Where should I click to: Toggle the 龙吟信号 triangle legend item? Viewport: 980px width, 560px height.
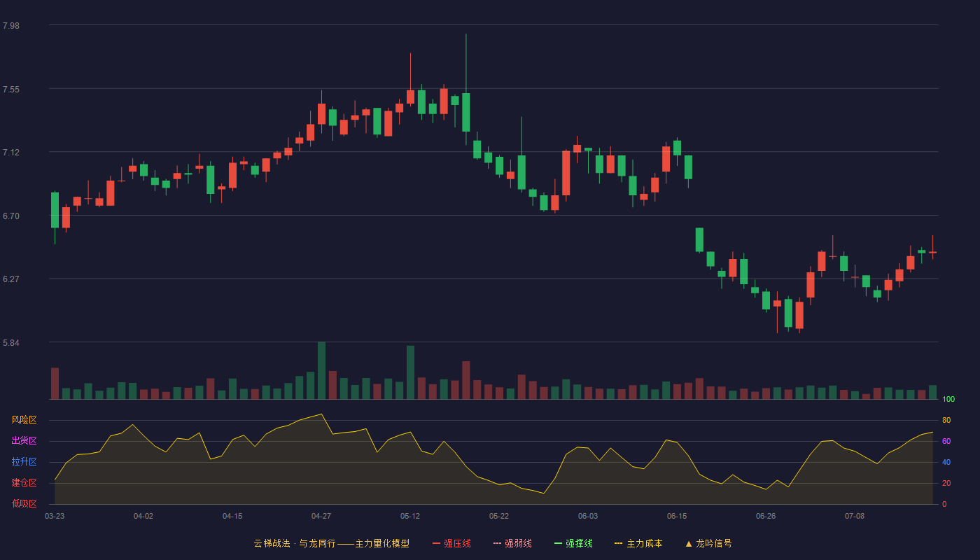pos(708,543)
